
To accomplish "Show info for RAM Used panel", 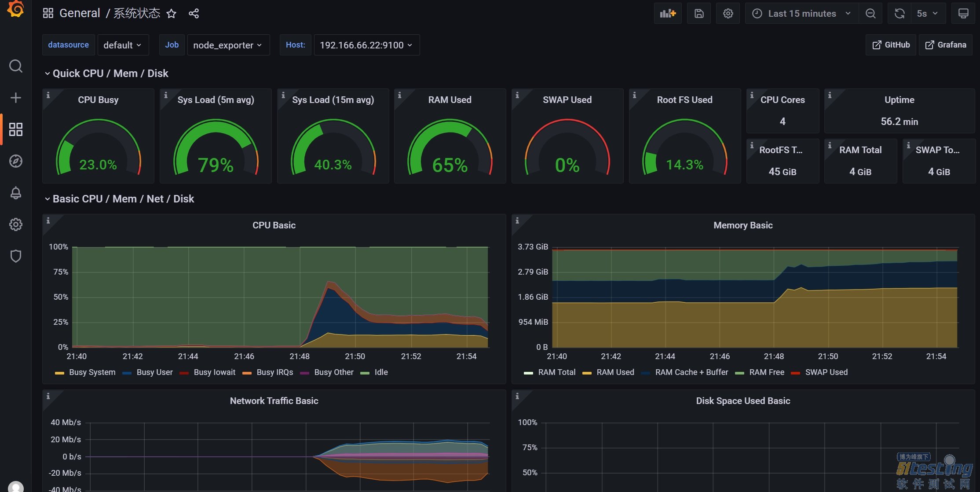I will click(x=400, y=95).
